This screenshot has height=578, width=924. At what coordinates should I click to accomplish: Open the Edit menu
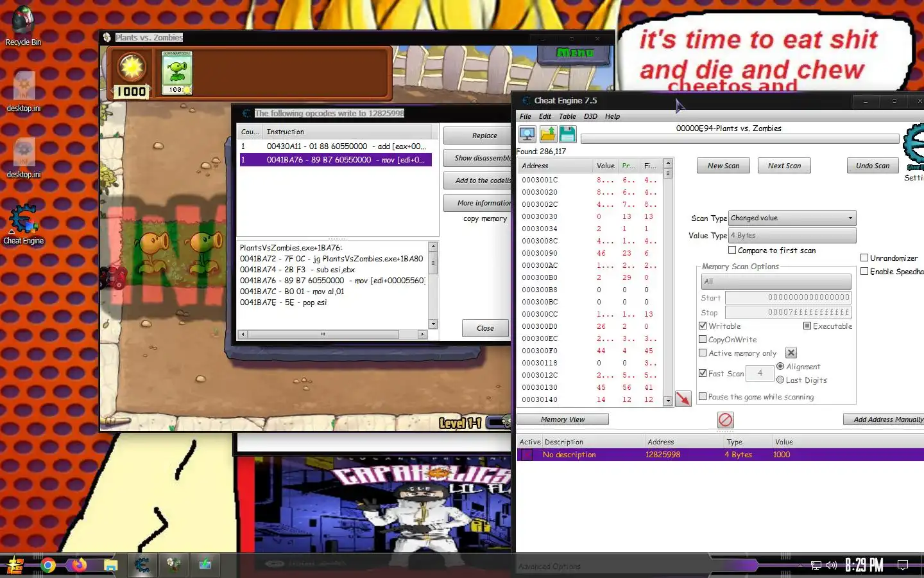pos(545,116)
